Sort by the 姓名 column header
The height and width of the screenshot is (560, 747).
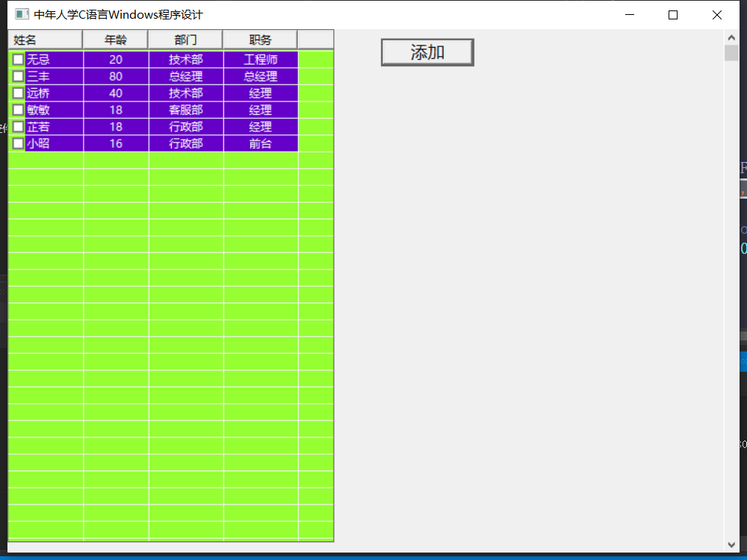[46, 40]
